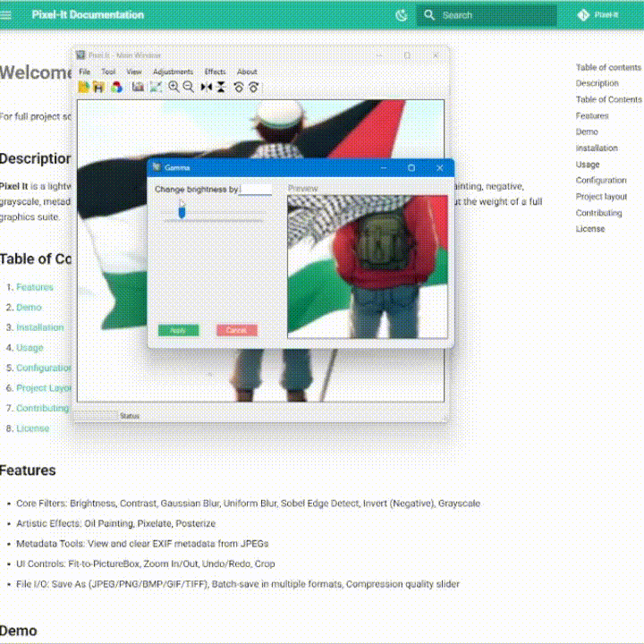Click the Gamma dialog title icon
Screen dimensions: 644x644
[x=157, y=167]
